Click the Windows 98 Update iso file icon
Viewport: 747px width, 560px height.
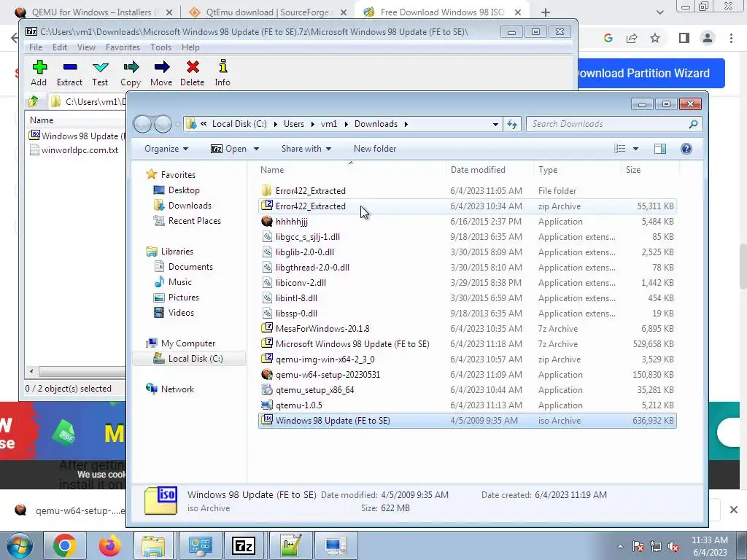click(x=267, y=420)
